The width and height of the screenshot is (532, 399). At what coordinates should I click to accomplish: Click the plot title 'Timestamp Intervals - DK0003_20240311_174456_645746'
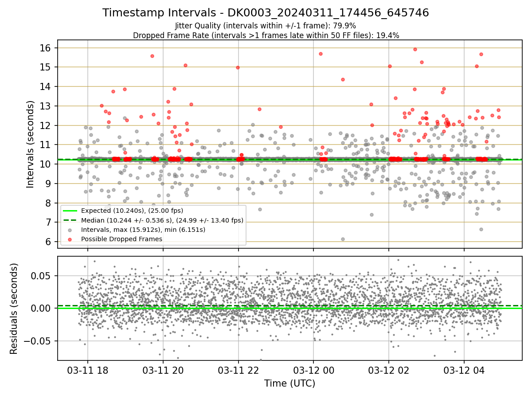click(x=266, y=13)
